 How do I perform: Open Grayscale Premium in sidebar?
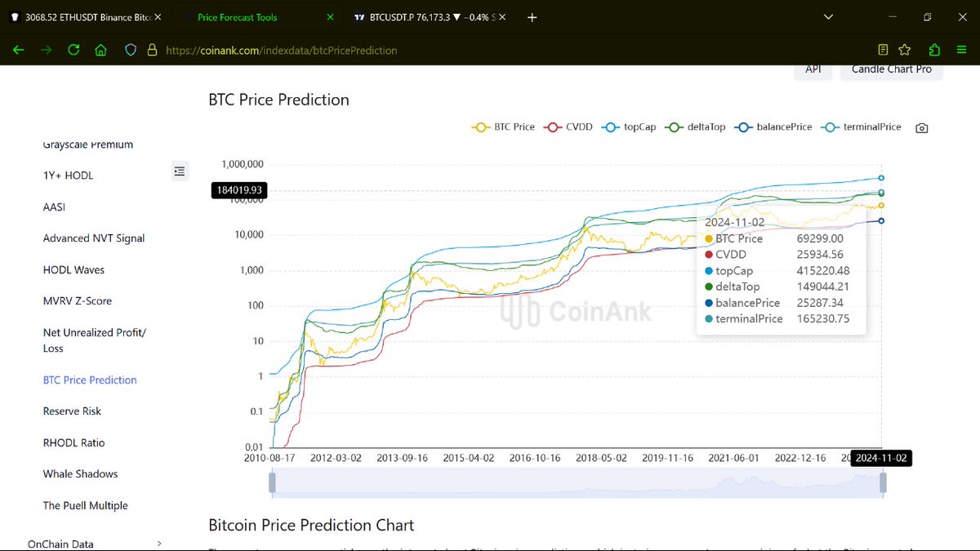point(88,144)
